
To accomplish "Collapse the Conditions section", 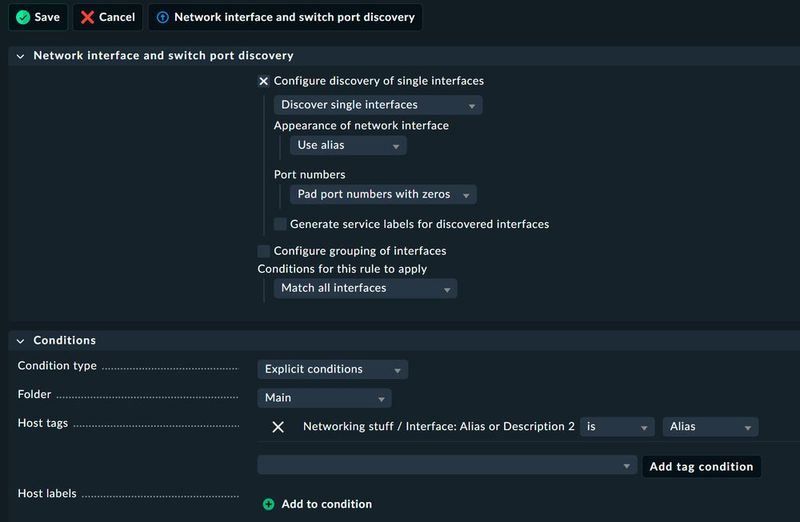I will (x=20, y=341).
